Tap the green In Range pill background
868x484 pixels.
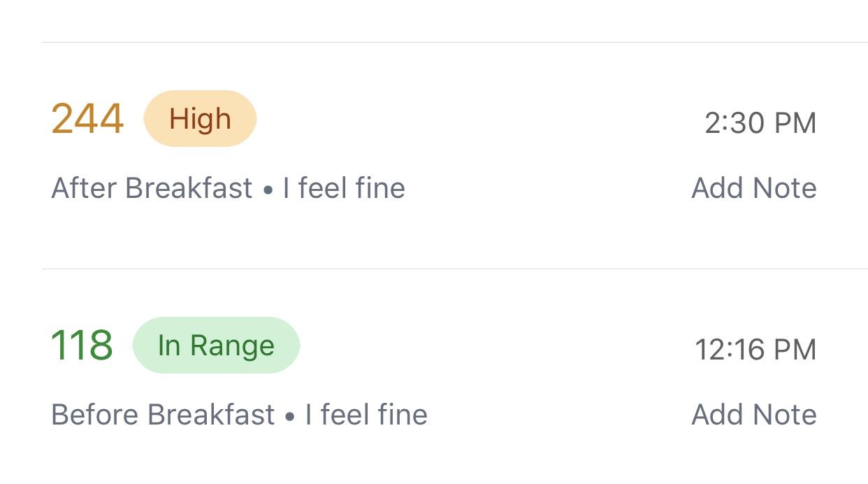tap(215, 344)
